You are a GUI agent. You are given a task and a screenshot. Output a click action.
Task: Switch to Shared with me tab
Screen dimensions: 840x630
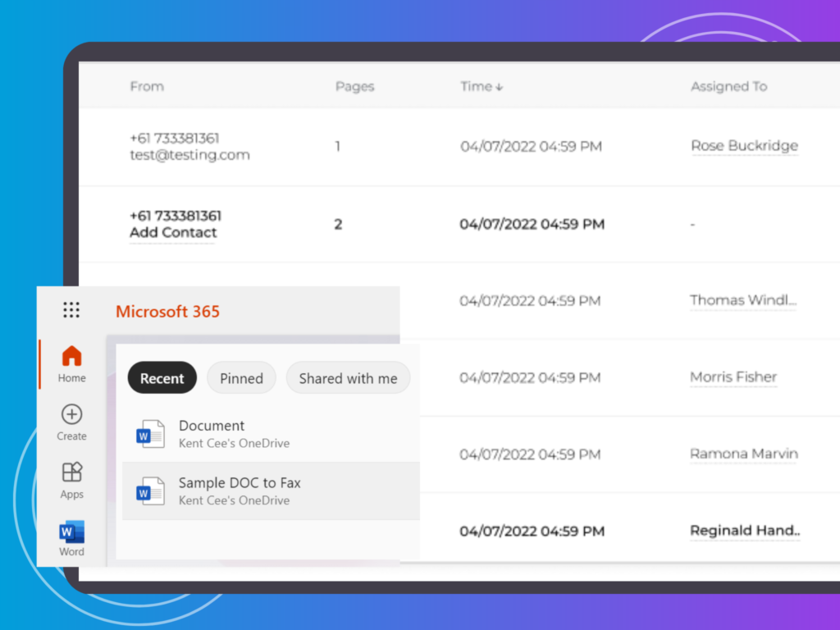click(348, 378)
